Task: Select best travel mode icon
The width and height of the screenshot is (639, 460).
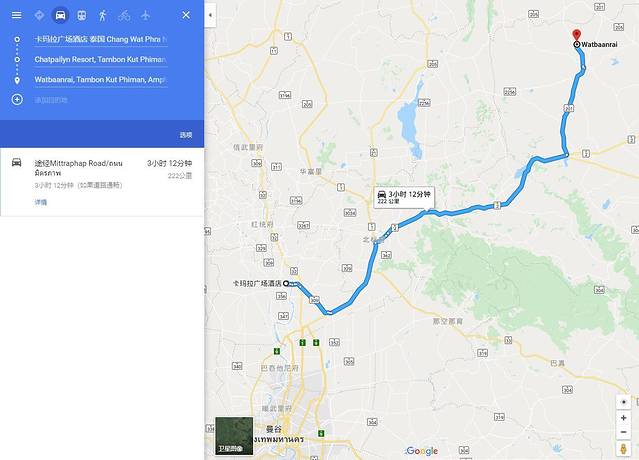Action: pyautogui.click(x=39, y=15)
